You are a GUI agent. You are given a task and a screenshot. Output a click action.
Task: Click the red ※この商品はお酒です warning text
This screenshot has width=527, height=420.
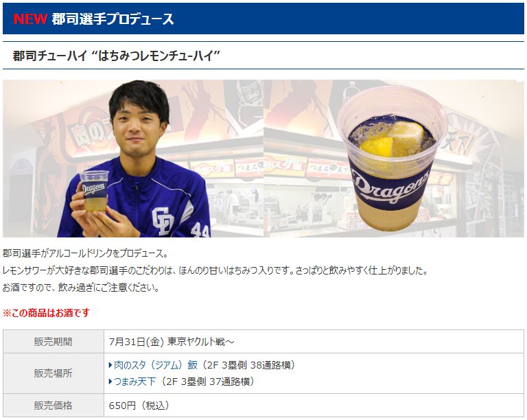[47, 313]
